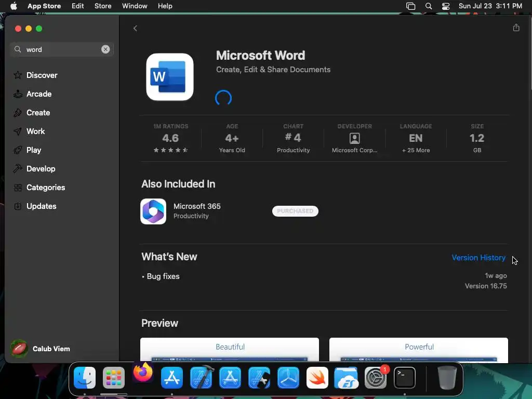Open the Beautiful preview screenshot
Image resolution: width=532 pixels, height=399 pixels.
click(x=229, y=350)
